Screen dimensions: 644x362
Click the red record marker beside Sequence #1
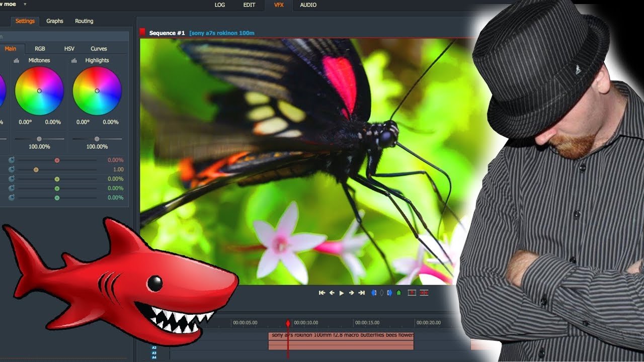(142, 33)
